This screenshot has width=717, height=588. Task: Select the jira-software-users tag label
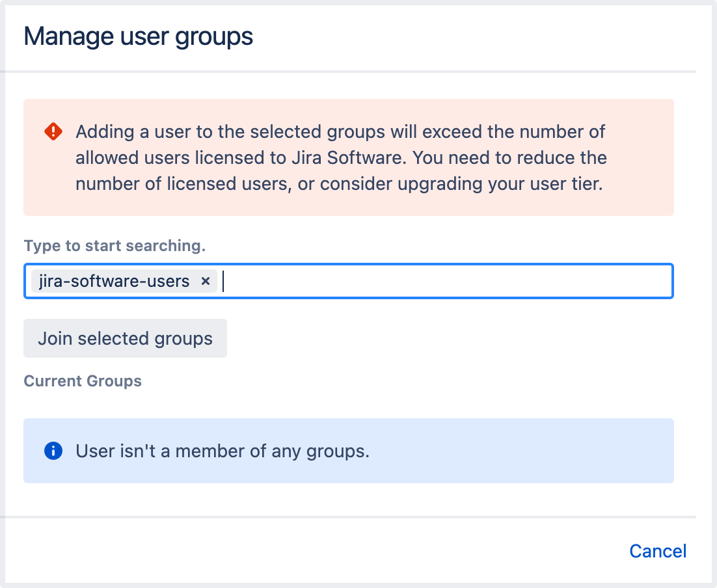tap(114, 281)
